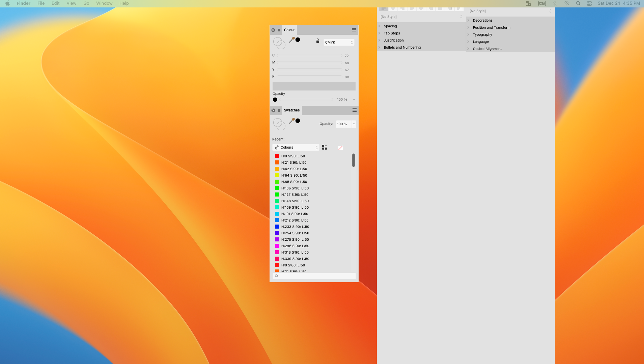The width and height of the screenshot is (644, 364).
Task: Click the black picked-colour dot in Colour panel
Action: point(298,40)
